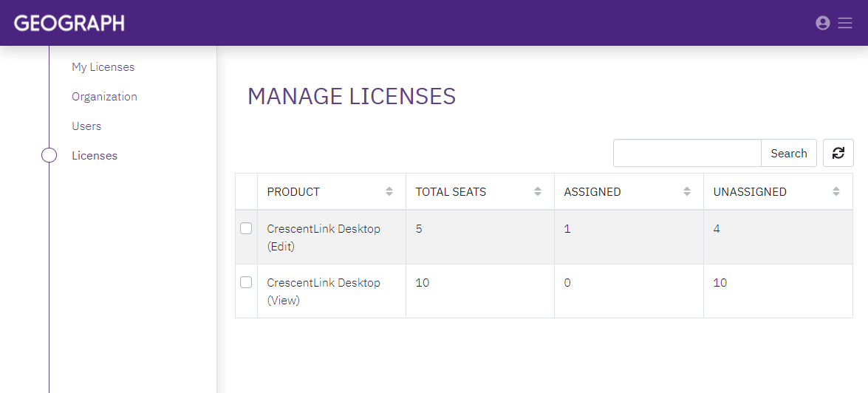Screen dimensions: 868x393
Task: Open Users in sidebar
Action: (86, 126)
